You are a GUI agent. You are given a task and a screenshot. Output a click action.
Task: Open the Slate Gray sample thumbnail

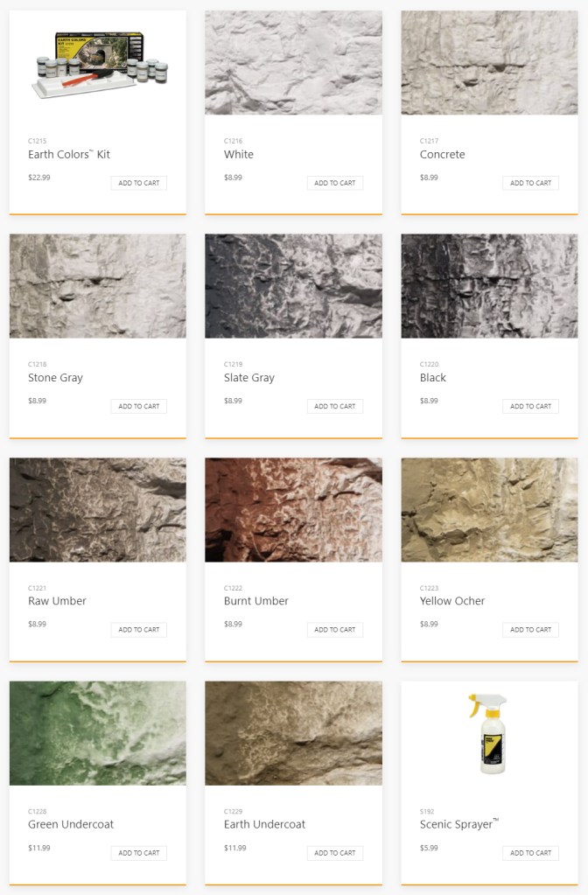(293, 286)
